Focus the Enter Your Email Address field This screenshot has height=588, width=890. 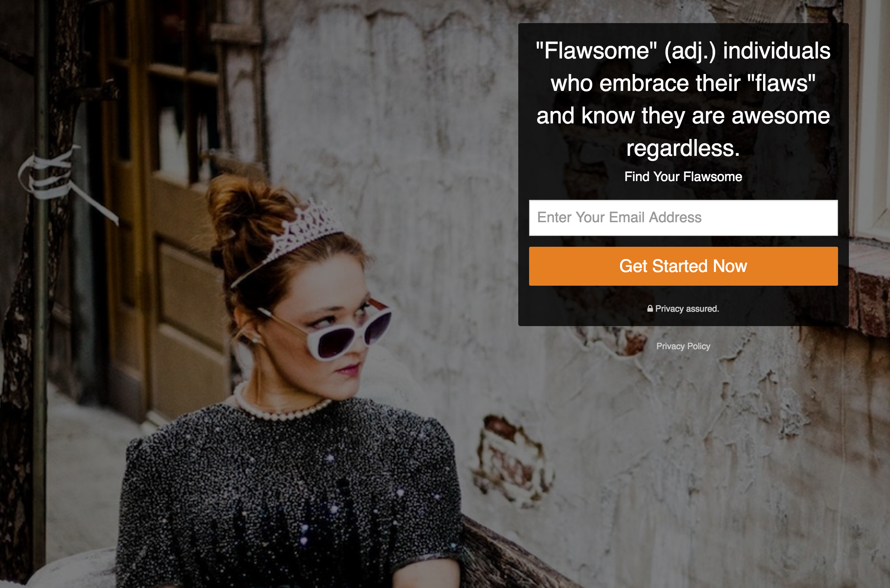click(683, 218)
